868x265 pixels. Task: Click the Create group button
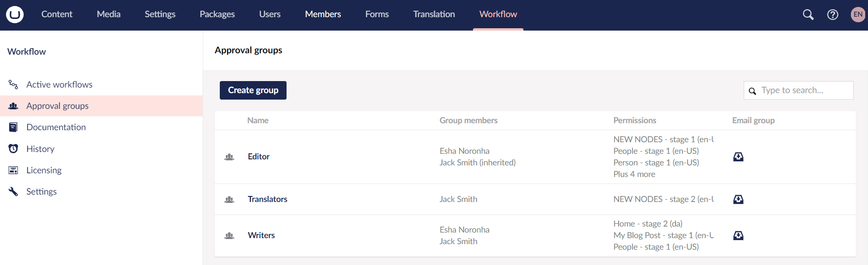(253, 90)
